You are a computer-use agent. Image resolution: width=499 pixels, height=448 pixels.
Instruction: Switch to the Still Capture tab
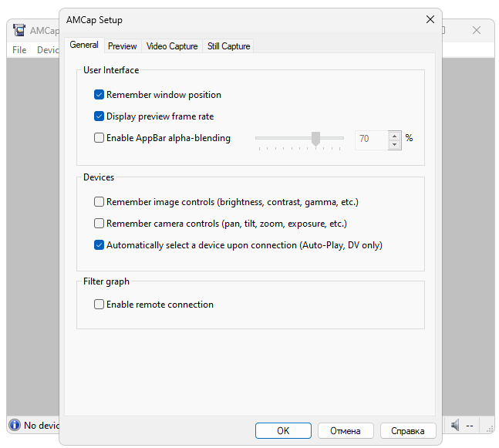pos(228,46)
